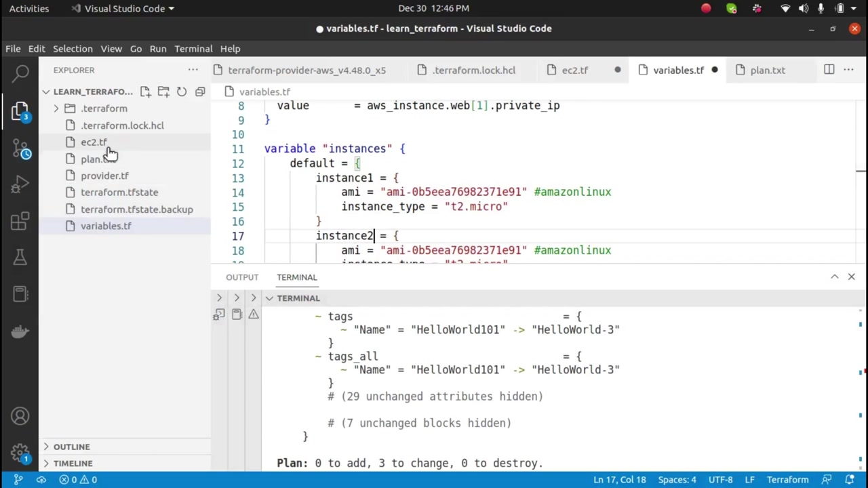Screen dimensions: 868x488
Task: Maximize the bottom panel size
Action: (835, 277)
